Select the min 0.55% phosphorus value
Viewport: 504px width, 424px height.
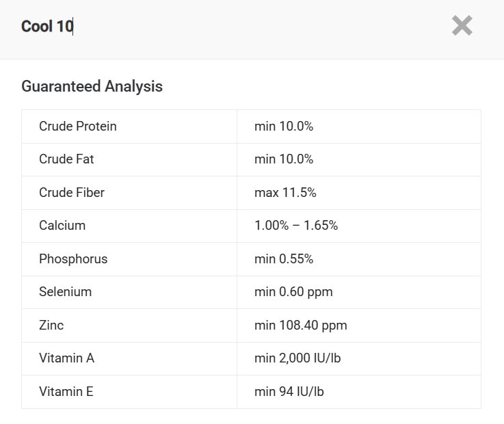tap(284, 259)
